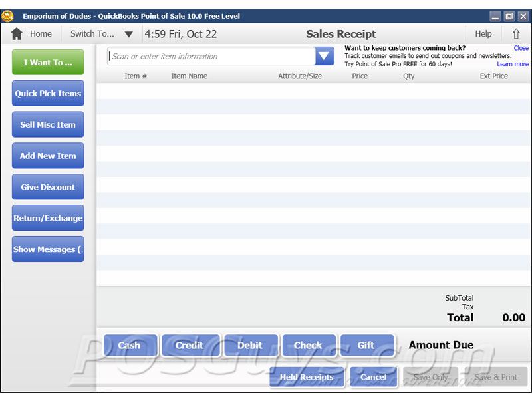Click the Home house icon
The image size is (532, 399).
click(17, 34)
